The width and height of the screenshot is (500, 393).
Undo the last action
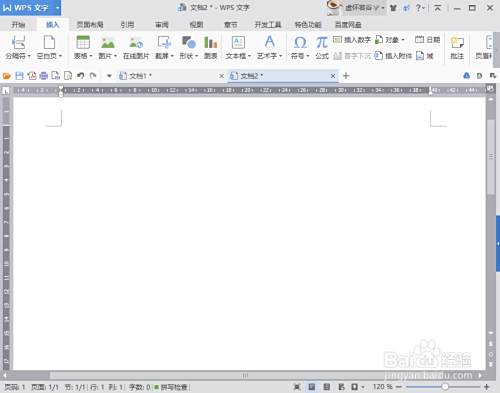tap(80, 76)
